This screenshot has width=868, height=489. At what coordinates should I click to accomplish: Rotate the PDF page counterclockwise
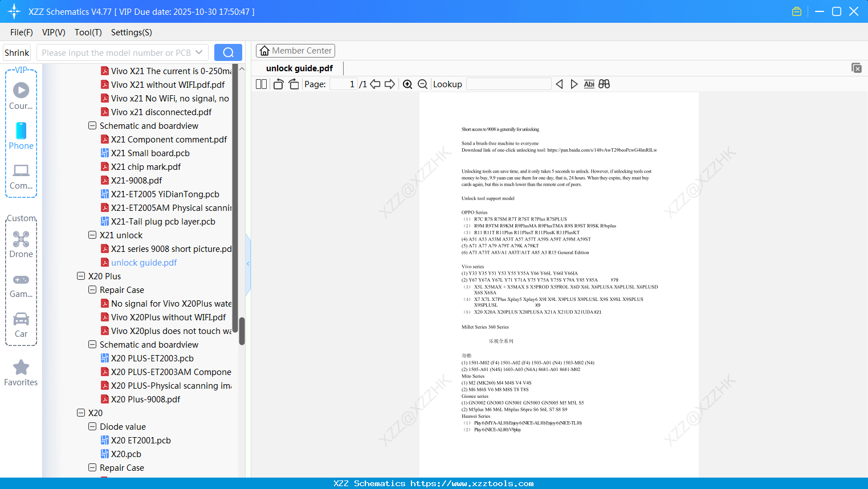click(x=278, y=84)
